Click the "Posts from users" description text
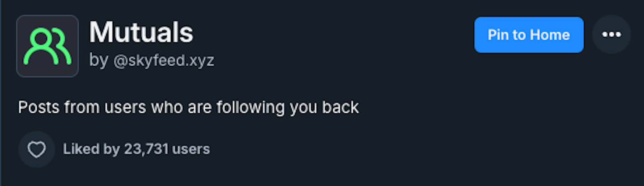Image resolution: width=644 pixels, height=186 pixels. pos(188,107)
